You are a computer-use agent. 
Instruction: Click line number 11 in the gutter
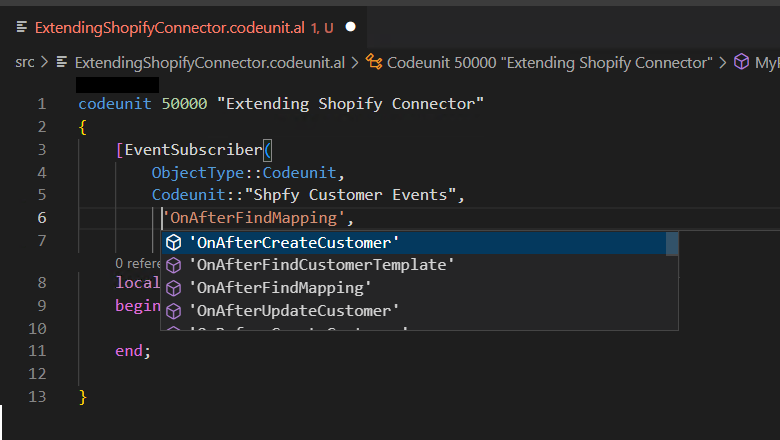pyautogui.click(x=41, y=351)
